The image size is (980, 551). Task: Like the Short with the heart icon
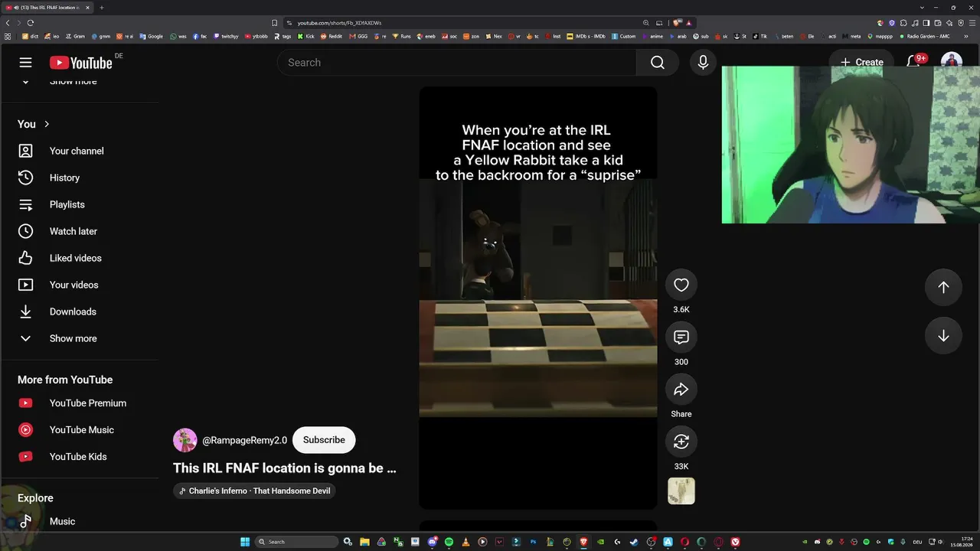[x=681, y=285]
